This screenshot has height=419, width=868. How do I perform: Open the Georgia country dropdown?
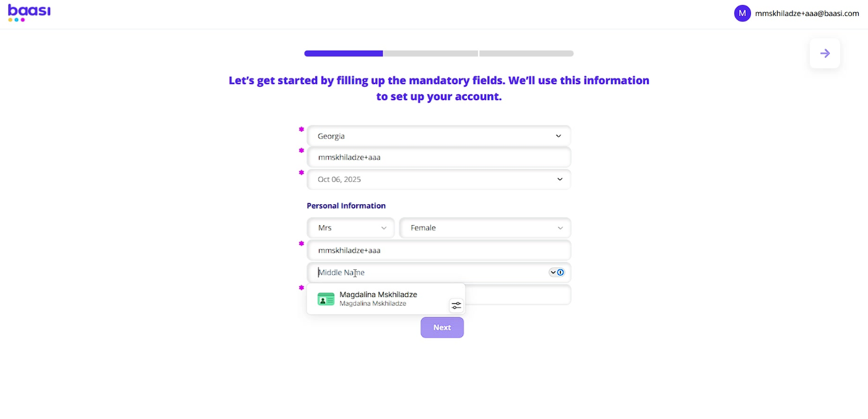[x=438, y=136]
